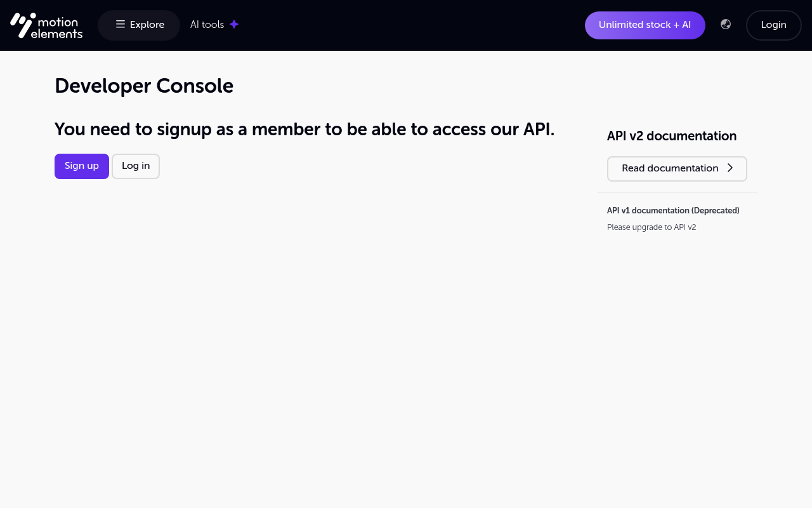
Task: Click the divider line below Read documentation
Action: (677, 192)
